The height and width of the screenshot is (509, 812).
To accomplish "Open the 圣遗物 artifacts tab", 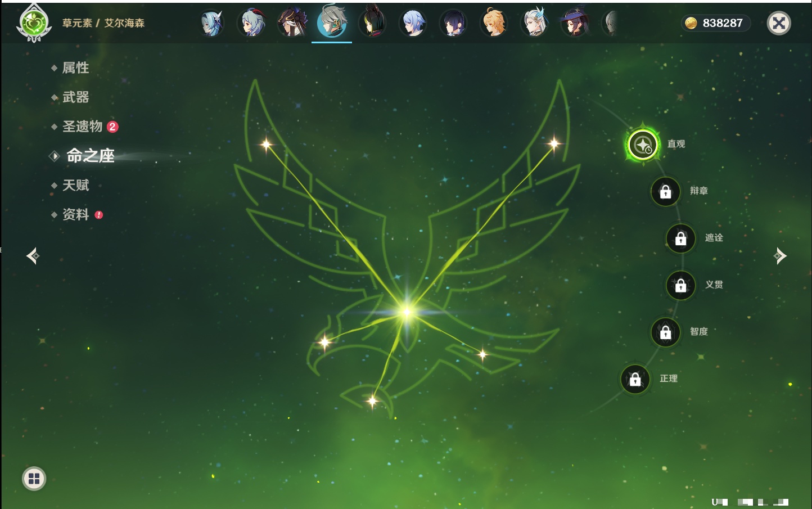I will point(82,127).
